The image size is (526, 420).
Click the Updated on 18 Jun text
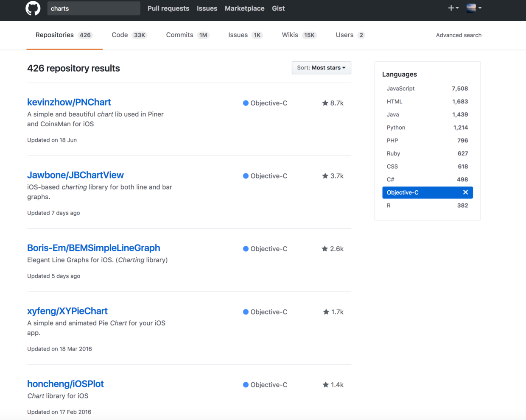tap(52, 140)
